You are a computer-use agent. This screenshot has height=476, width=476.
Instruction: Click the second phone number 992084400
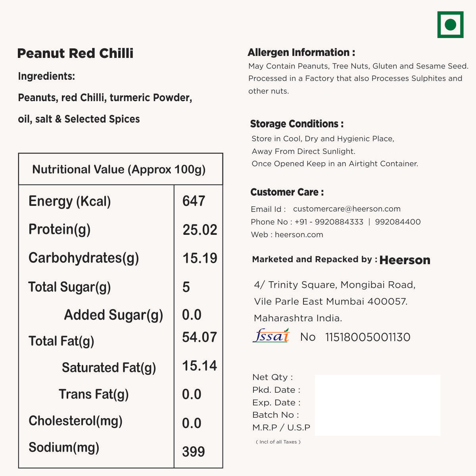(398, 222)
